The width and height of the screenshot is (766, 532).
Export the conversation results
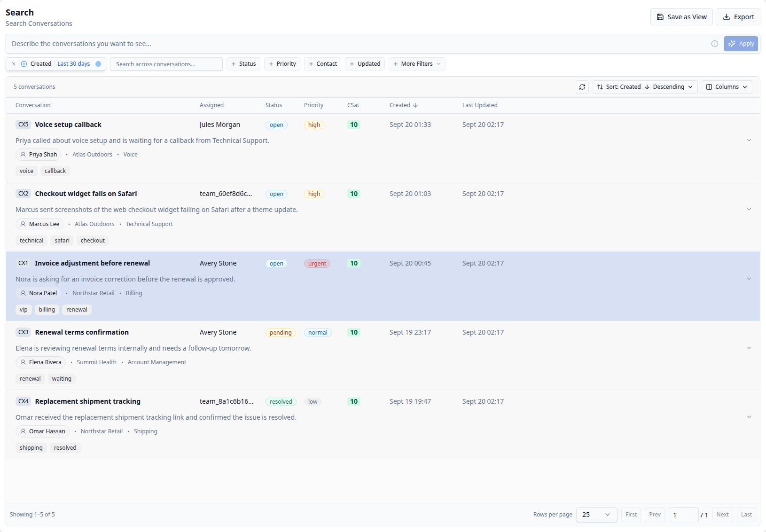point(738,17)
